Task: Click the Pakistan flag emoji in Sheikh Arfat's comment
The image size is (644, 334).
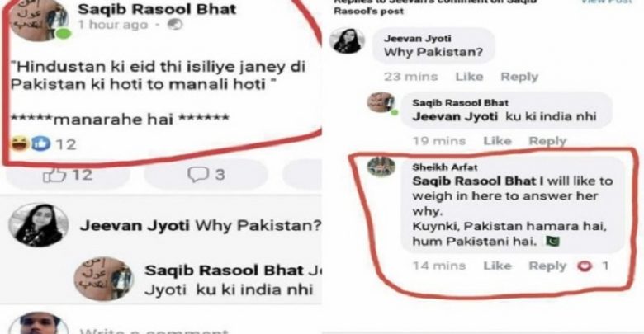Action: 552,241
